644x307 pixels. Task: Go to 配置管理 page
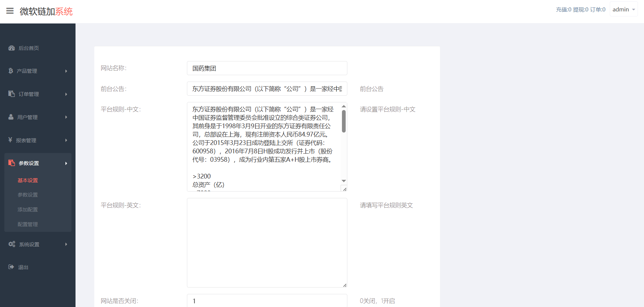click(28, 224)
